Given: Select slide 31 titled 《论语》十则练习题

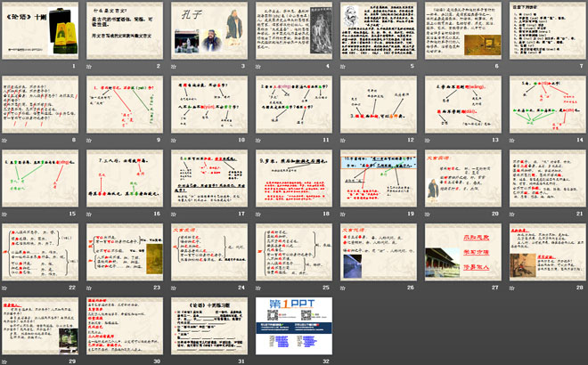Looking at the screenshot, I should (208, 326).
